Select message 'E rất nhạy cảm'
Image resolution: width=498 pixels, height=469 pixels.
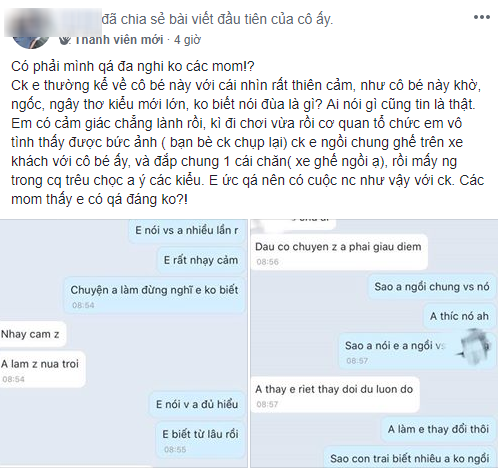[x=201, y=260]
